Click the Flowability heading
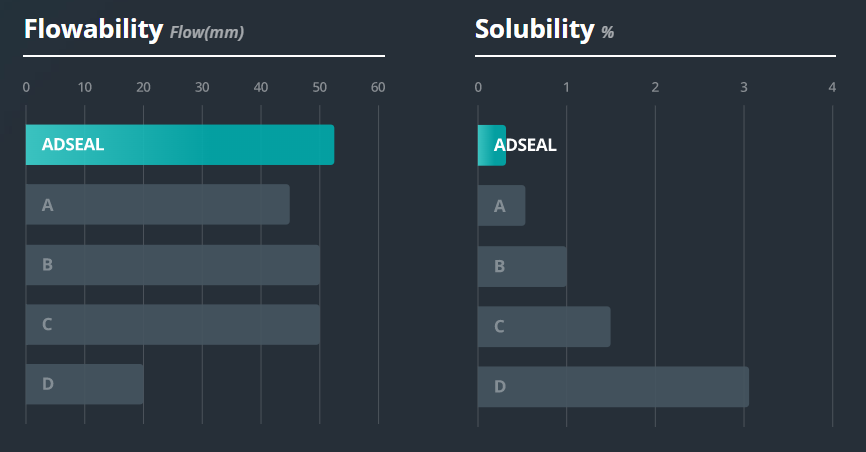866x452 pixels. (93, 29)
